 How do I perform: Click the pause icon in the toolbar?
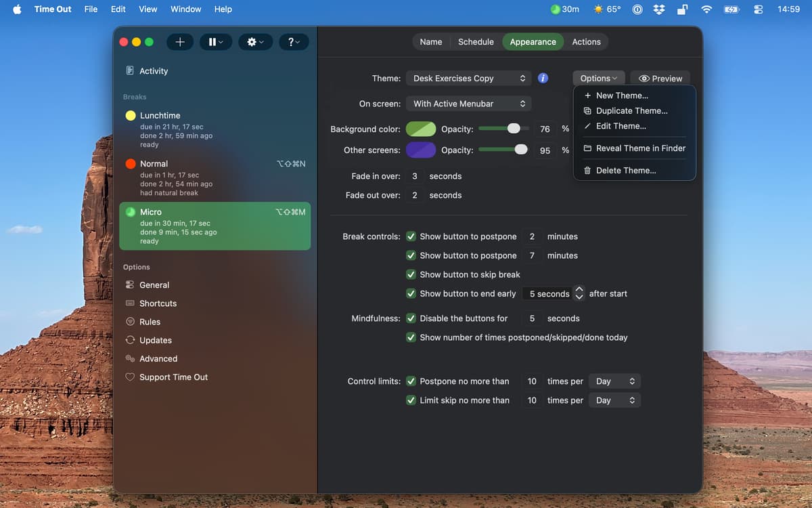click(x=216, y=42)
